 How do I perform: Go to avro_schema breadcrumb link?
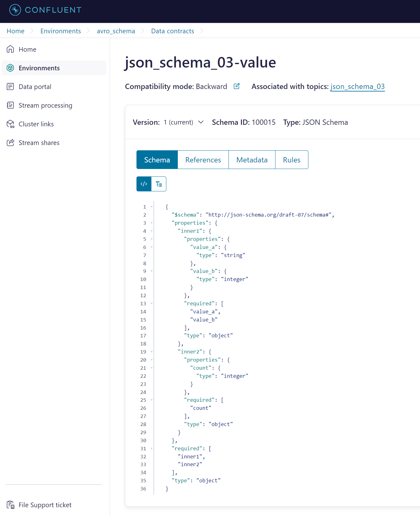pos(116,31)
